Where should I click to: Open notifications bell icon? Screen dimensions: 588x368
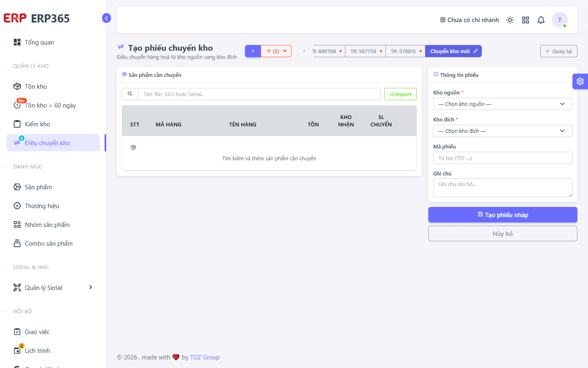pos(541,20)
